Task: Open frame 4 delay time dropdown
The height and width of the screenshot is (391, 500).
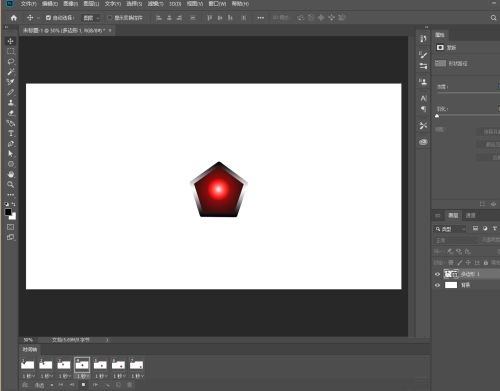Action: pos(82,376)
